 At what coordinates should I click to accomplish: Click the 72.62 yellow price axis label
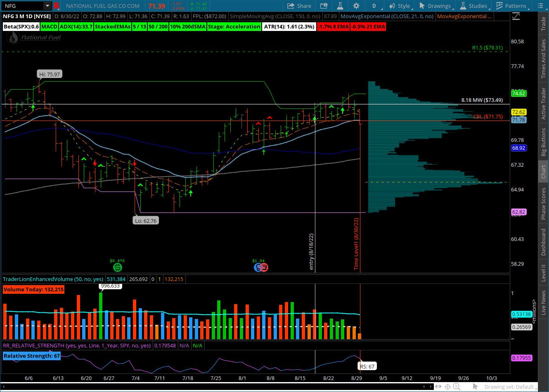[518, 112]
